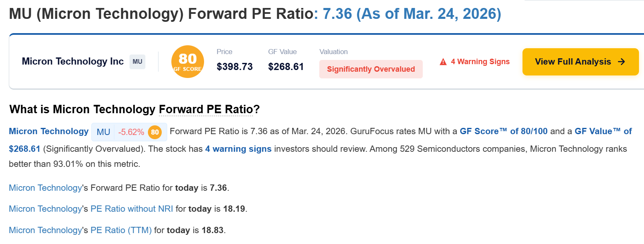This screenshot has height=244, width=644.
Task: Open the 4 Warning Signs alert in card
Action: point(480,62)
